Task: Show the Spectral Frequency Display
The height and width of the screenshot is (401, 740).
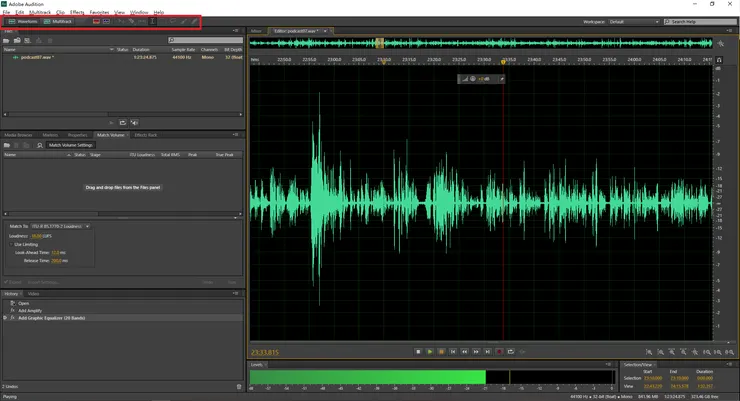Action: click(x=96, y=21)
